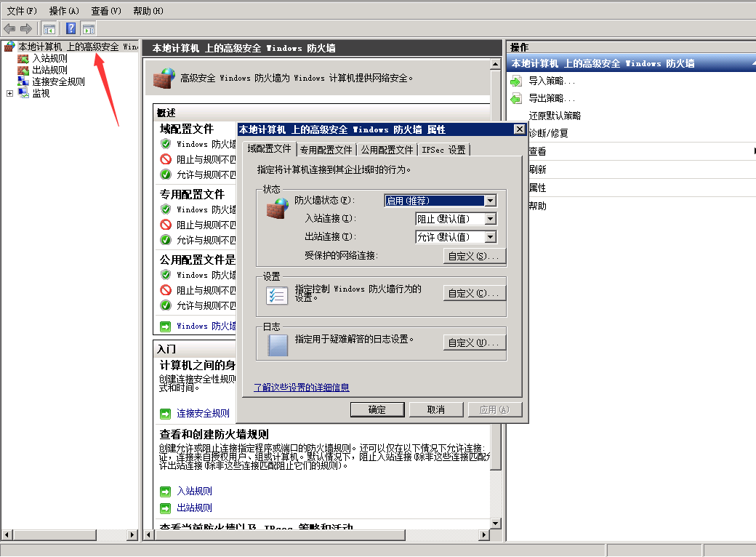Open the 了解这些设置的详细信息 link

[301, 388]
